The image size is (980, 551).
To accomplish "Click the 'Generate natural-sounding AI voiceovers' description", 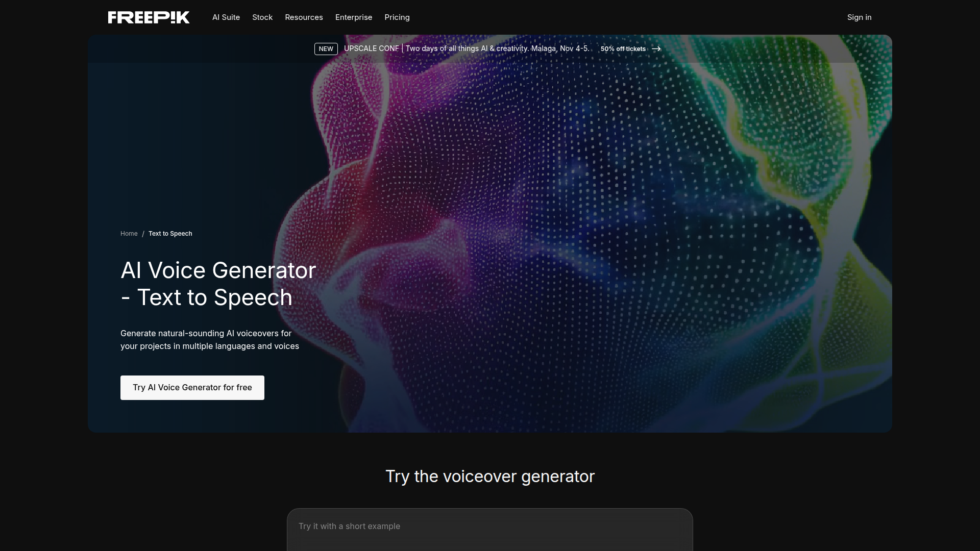I will 209,340.
